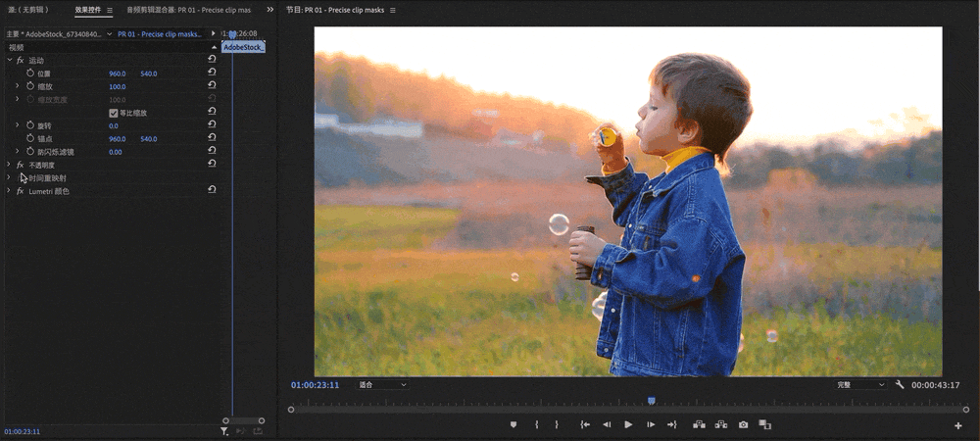Open the 适合 zoom level dropdown

[382, 385]
